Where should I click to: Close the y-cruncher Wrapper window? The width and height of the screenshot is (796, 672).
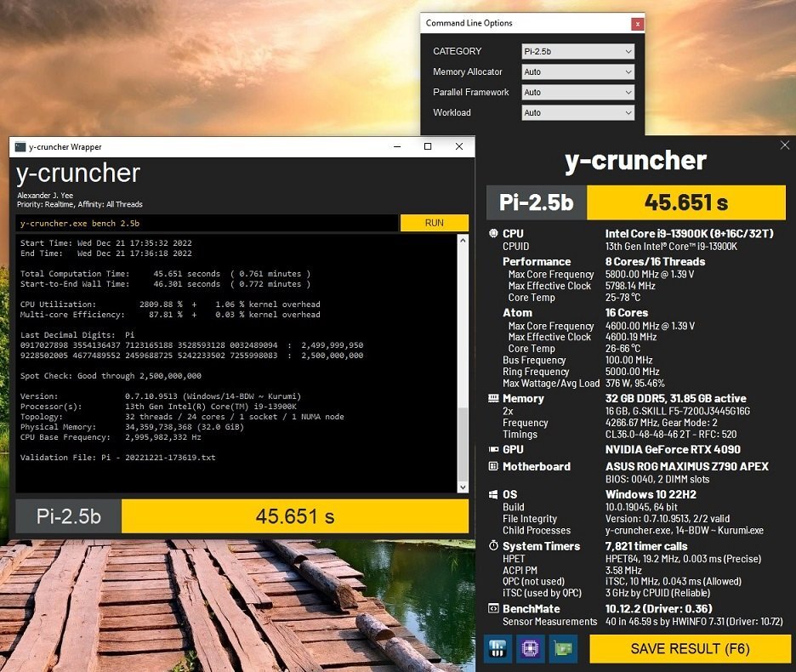coord(459,147)
